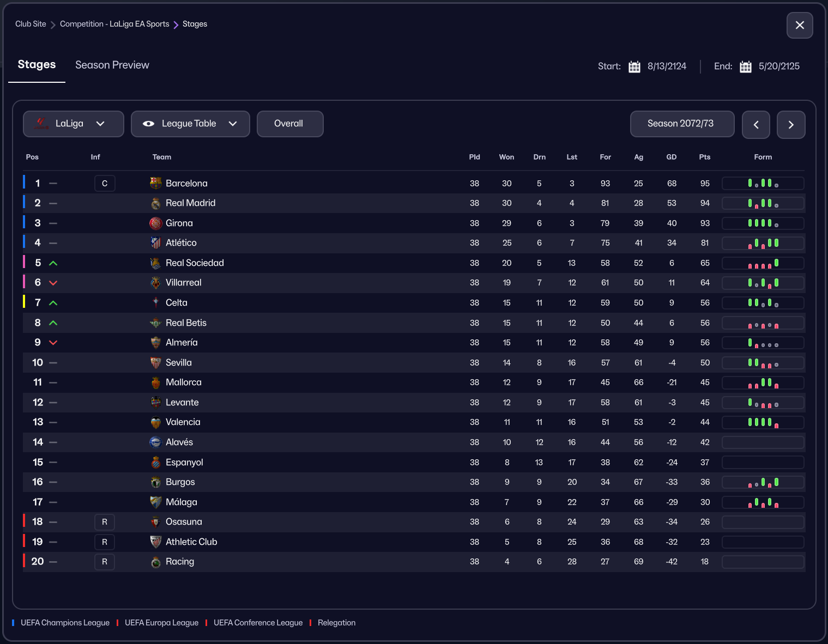Click the Levante club crest
Viewport: 828px width, 644px height.
pyautogui.click(x=156, y=402)
